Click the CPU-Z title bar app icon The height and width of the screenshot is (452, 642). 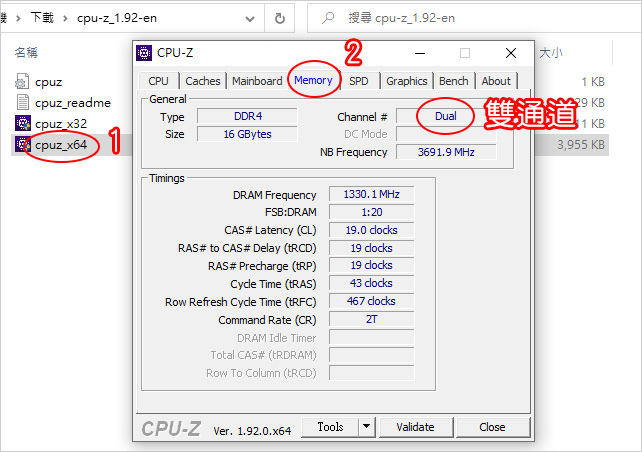(144, 53)
